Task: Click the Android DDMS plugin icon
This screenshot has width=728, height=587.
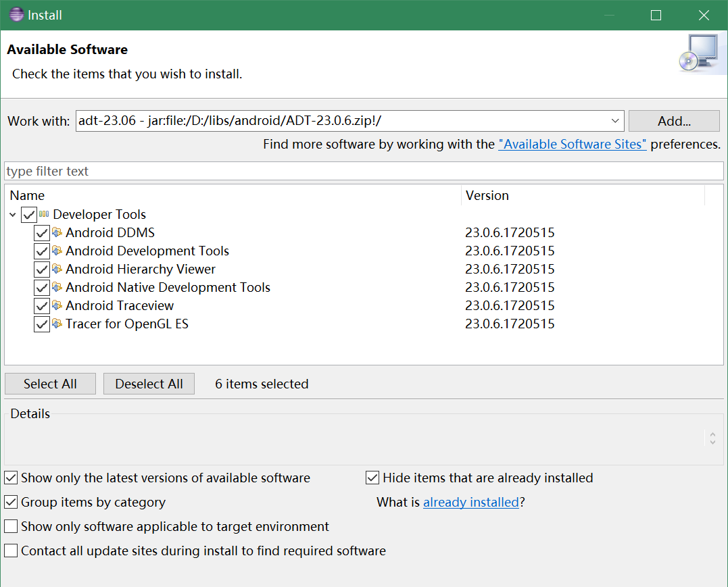Action: [x=57, y=233]
